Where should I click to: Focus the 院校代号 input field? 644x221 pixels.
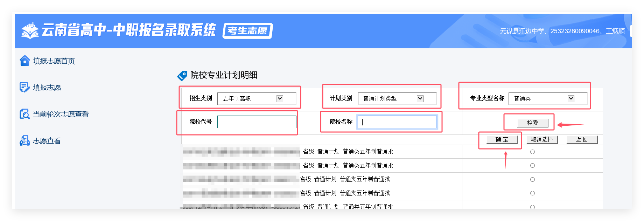[257, 122]
